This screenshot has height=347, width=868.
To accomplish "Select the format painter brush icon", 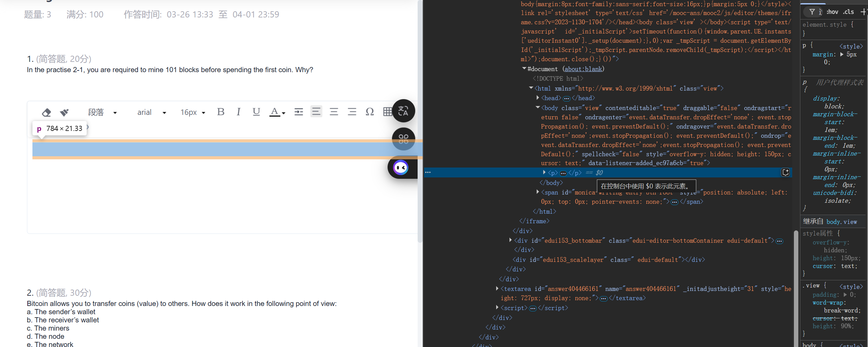I will click(x=64, y=112).
